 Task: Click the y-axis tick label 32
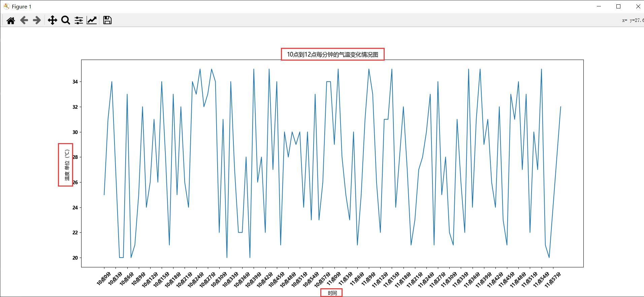(75, 107)
